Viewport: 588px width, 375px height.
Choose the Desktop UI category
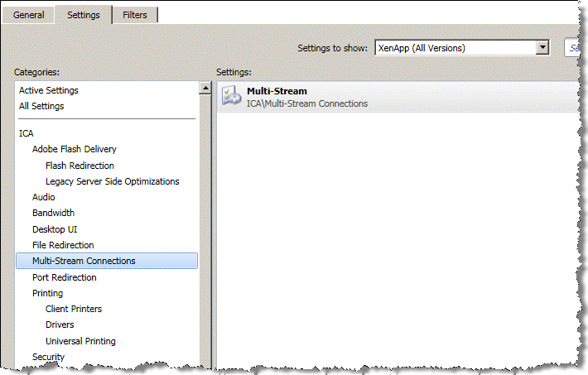(x=55, y=229)
